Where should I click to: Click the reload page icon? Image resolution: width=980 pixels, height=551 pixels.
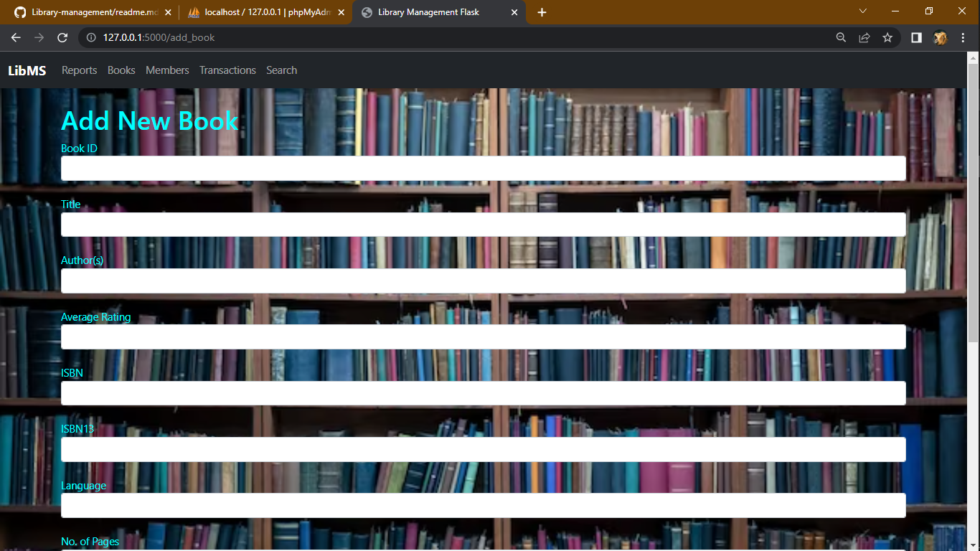(x=62, y=37)
